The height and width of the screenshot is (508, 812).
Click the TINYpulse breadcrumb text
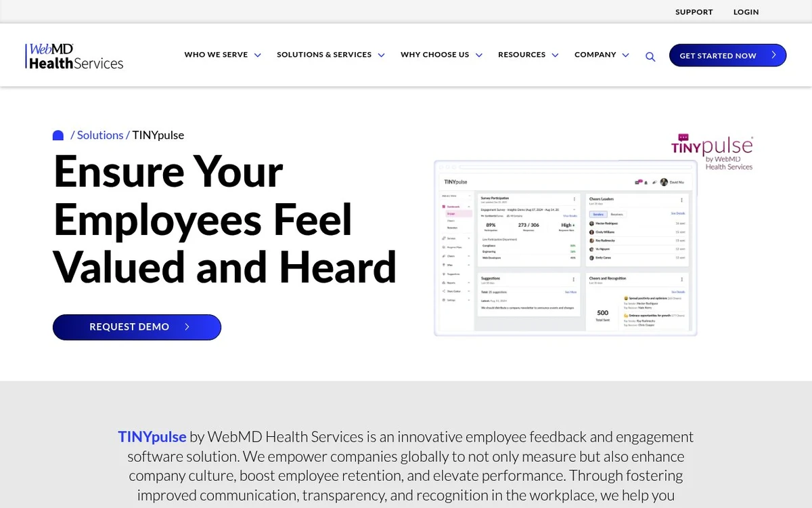point(158,135)
